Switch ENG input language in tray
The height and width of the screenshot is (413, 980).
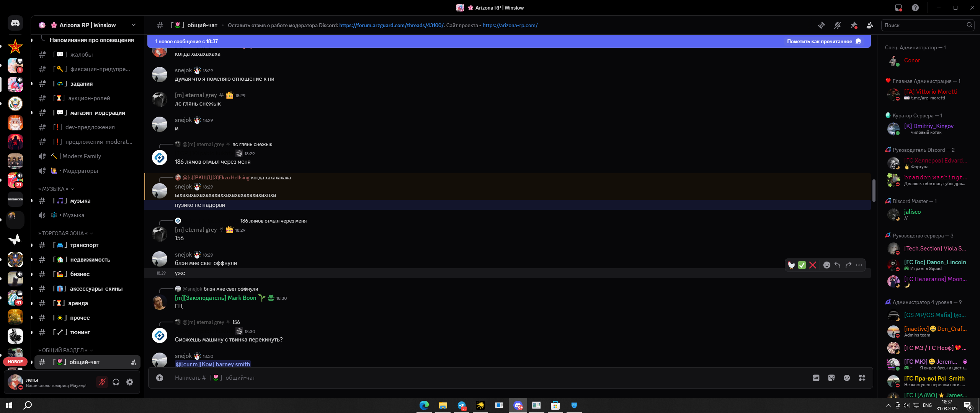point(927,405)
